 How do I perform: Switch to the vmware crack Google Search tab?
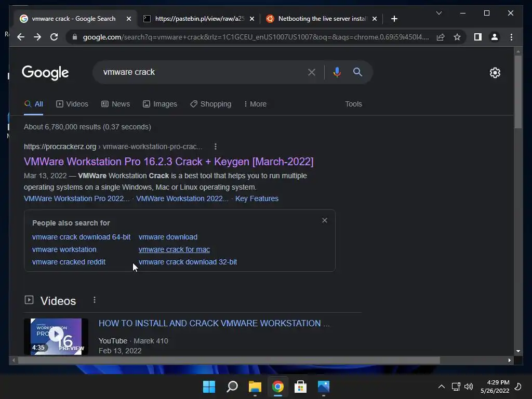click(x=73, y=19)
